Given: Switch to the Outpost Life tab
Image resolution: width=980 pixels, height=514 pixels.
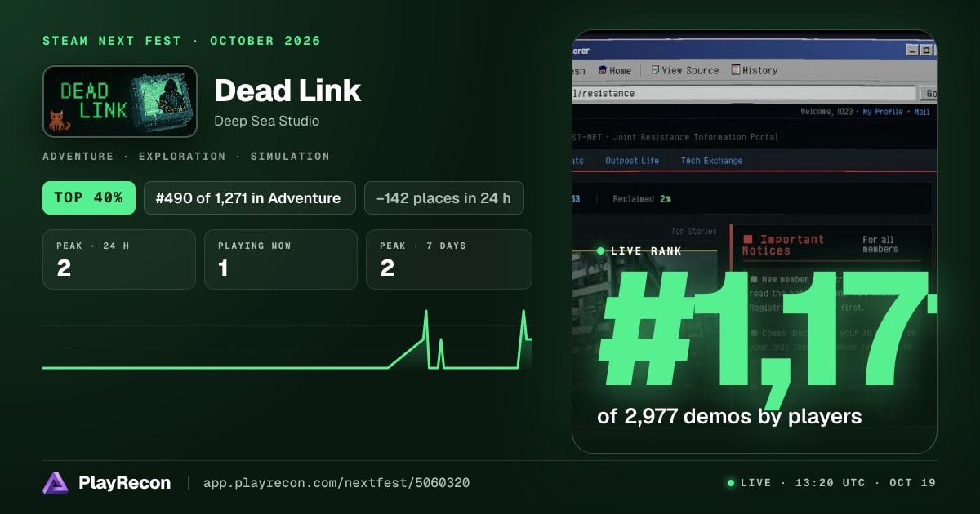Looking at the screenshot, I should (x=632, y=161).
